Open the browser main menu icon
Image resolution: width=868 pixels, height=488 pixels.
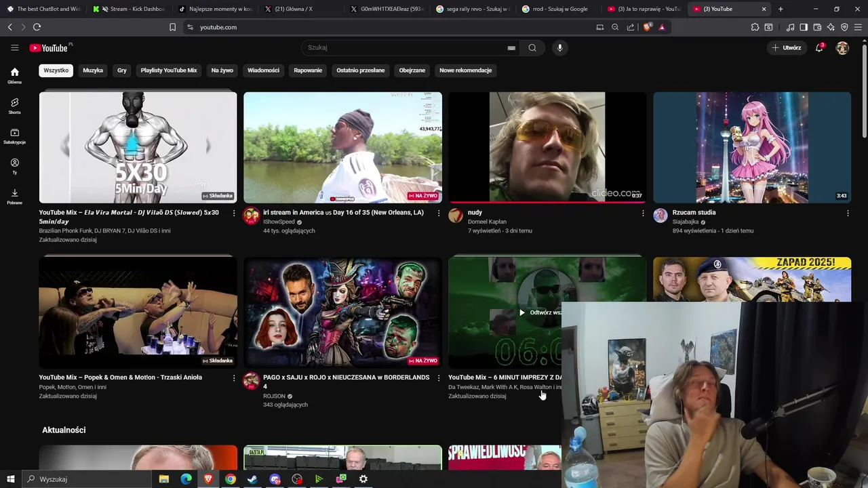point(859,27)
